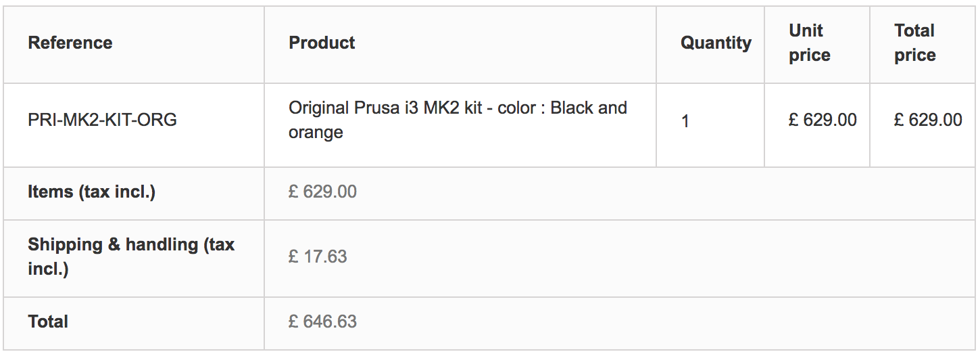This screenshot has height=356, width=980.
Task: Click the bold Total row label
Action: (48, 321)
